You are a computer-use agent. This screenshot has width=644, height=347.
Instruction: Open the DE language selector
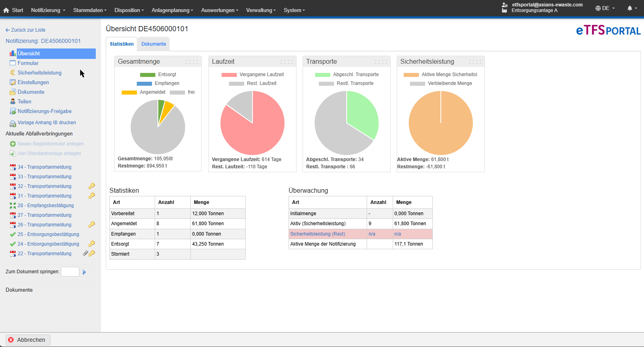pyautogui.click(x=605, y=8)
